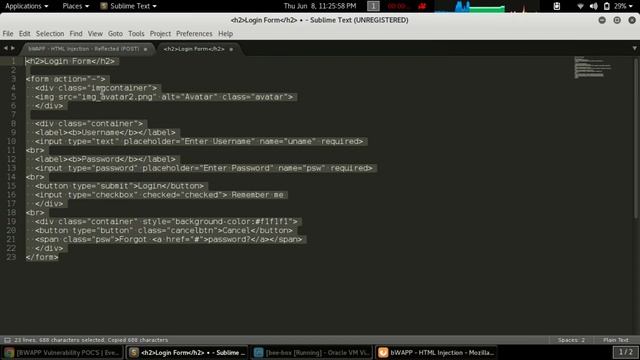Open the Goto menu

[115, 33]
